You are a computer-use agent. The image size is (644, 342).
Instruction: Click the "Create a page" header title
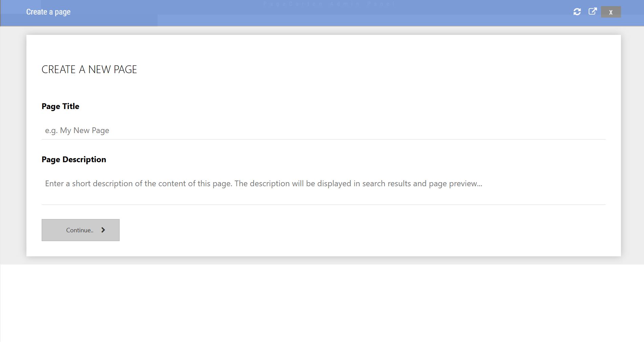coord(48,12)
